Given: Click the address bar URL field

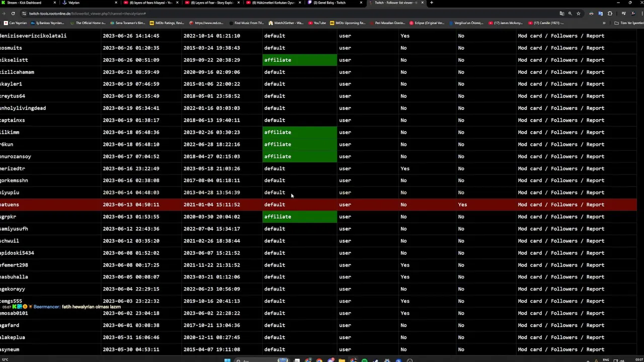Looking at the screenshot, I should [x=292, y=14].
